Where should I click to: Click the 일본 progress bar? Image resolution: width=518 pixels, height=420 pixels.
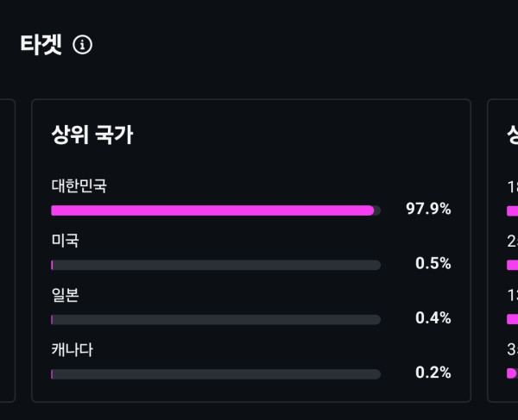[216, 320]
